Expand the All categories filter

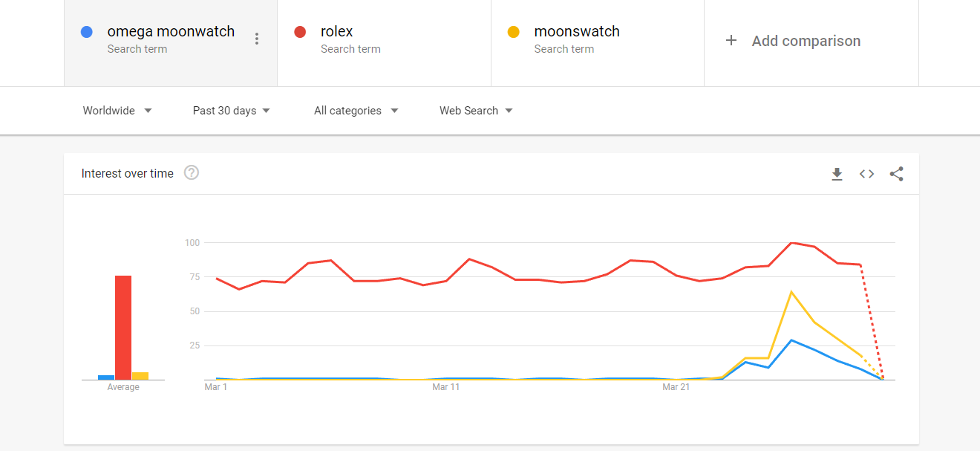(x=356, y=111)
